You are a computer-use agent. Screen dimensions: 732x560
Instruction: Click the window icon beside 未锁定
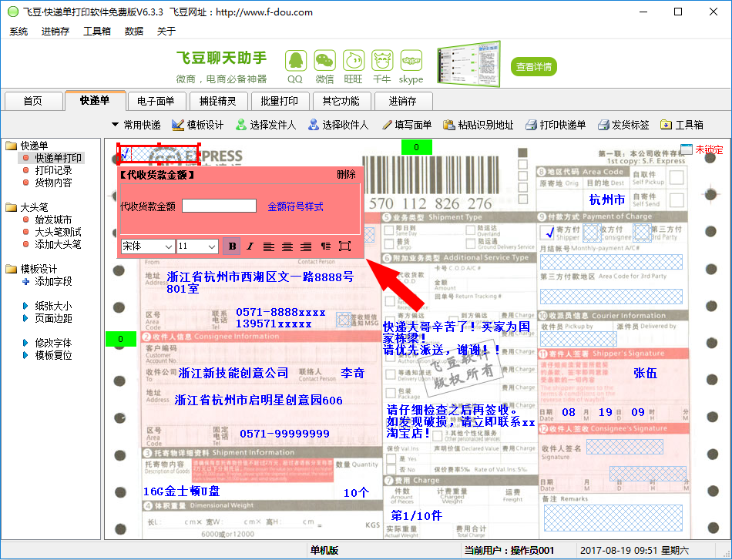click(687, 149)
